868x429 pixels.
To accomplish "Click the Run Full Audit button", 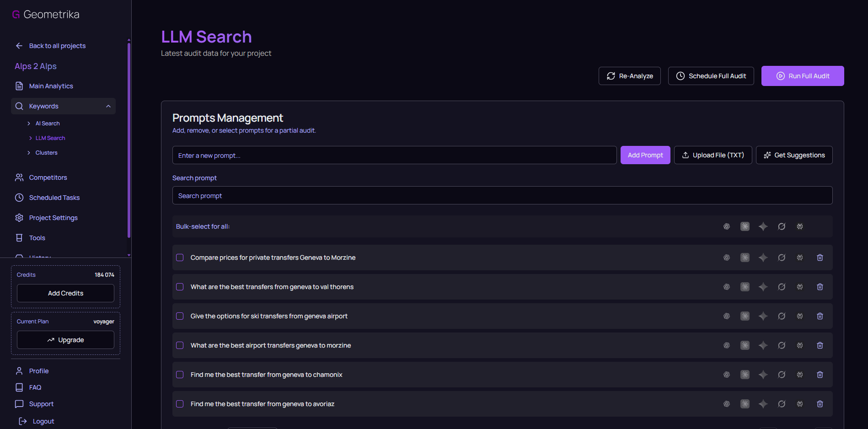I will (802, 76).
